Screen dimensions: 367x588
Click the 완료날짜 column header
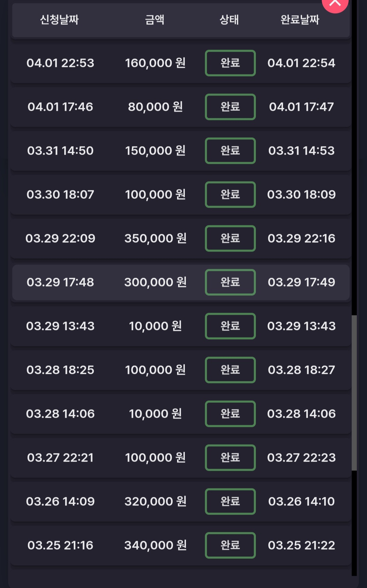tap(300, 20)
